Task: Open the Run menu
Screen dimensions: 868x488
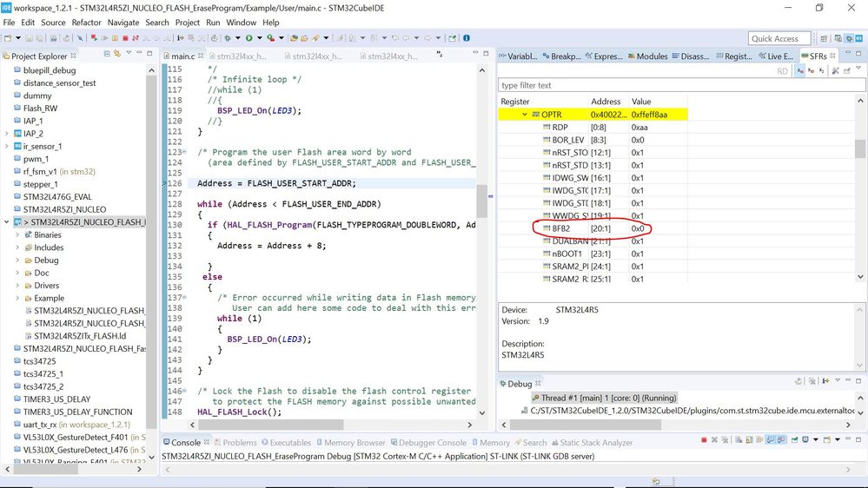Action: pos(213,22)
